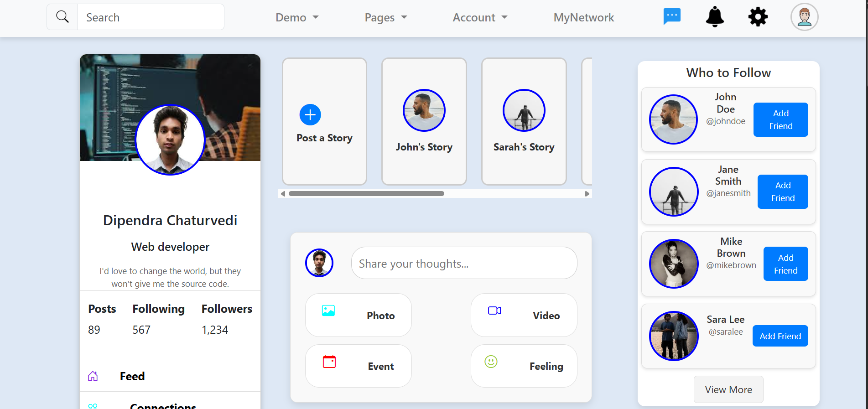Viewport: 868px width, 409px height.
Task: Click the blue plus Post a Story icon
Action: (x=310, y=114)
